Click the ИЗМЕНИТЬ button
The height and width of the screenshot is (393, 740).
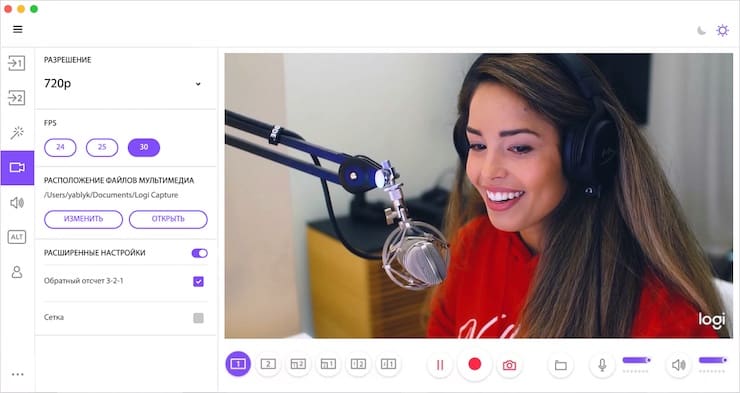point(83,219)
